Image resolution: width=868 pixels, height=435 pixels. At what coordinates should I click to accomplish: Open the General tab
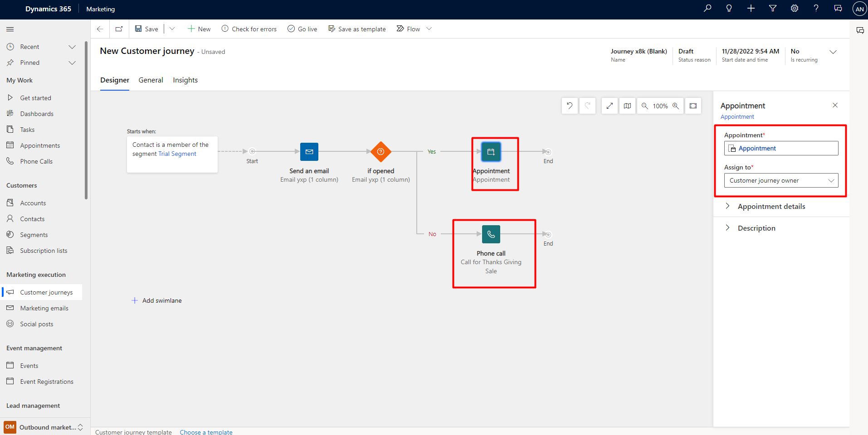tap(151, 80)
